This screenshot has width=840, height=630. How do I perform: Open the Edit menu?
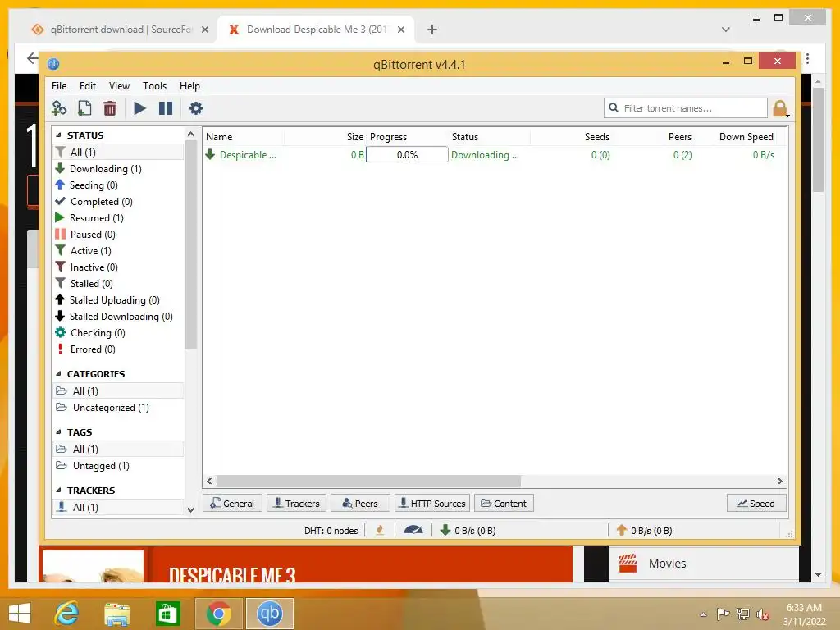coord(87,86)
